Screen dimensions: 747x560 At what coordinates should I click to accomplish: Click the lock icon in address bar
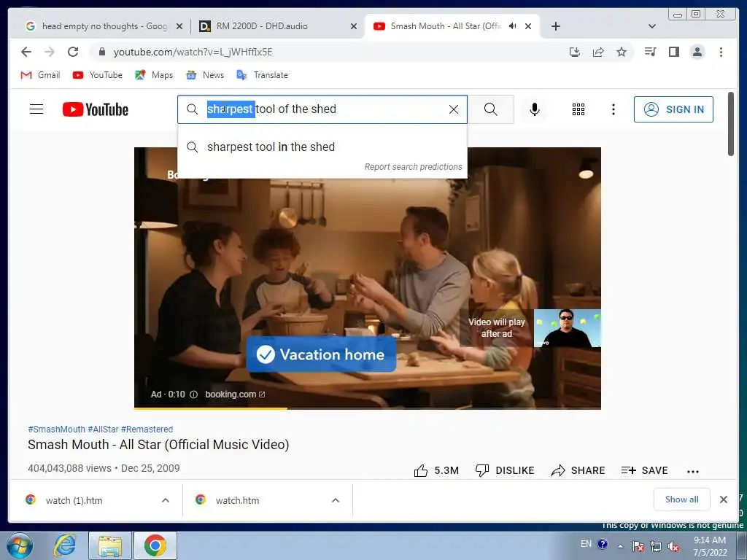(x=101, y=52)
